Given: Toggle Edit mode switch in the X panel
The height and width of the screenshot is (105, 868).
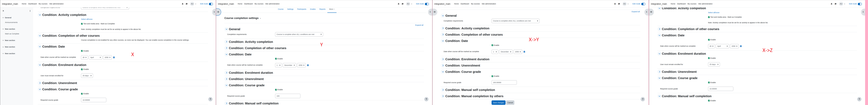Looking at the screenshot, I should coord(211,4).
